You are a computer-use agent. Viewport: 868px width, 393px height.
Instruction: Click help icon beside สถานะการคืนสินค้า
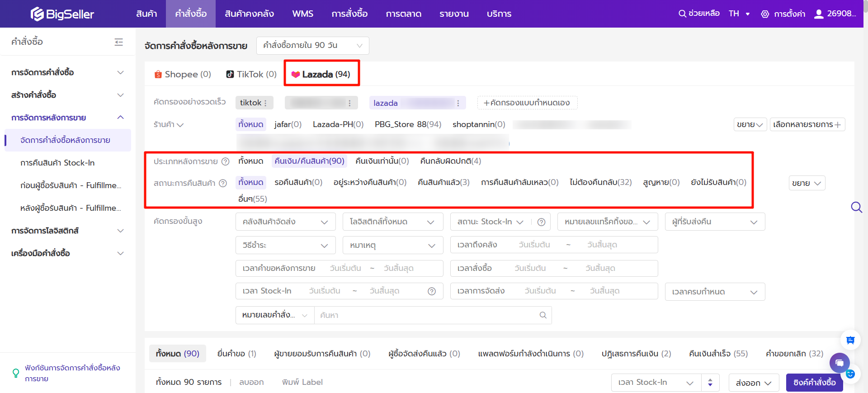click(x=223, y=183)
